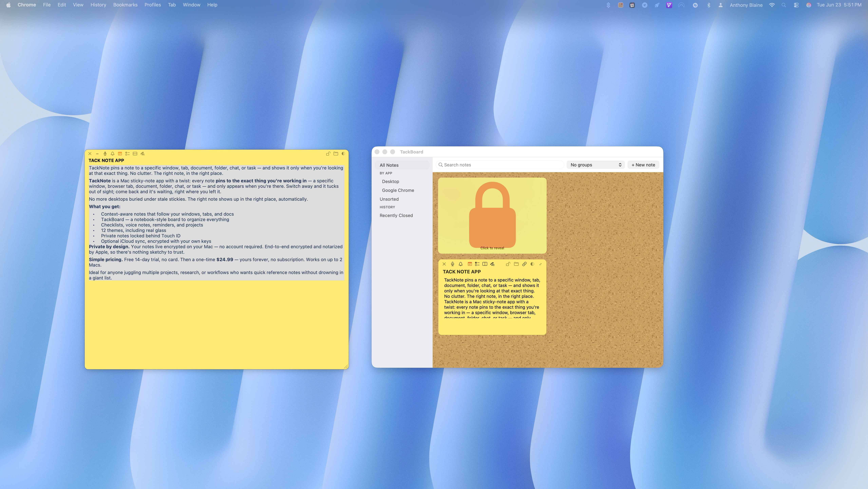
Task: Close the desktop sticky note with the X icon
Action: (90, 154)
